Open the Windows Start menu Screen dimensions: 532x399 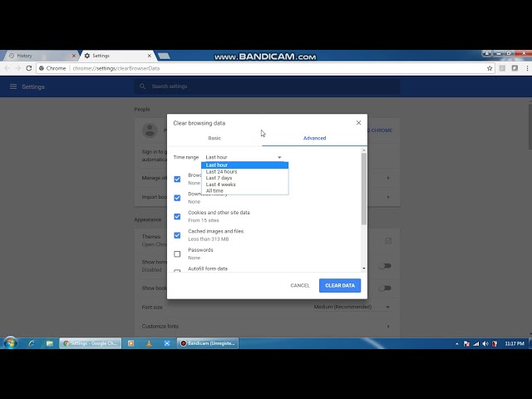10,343
